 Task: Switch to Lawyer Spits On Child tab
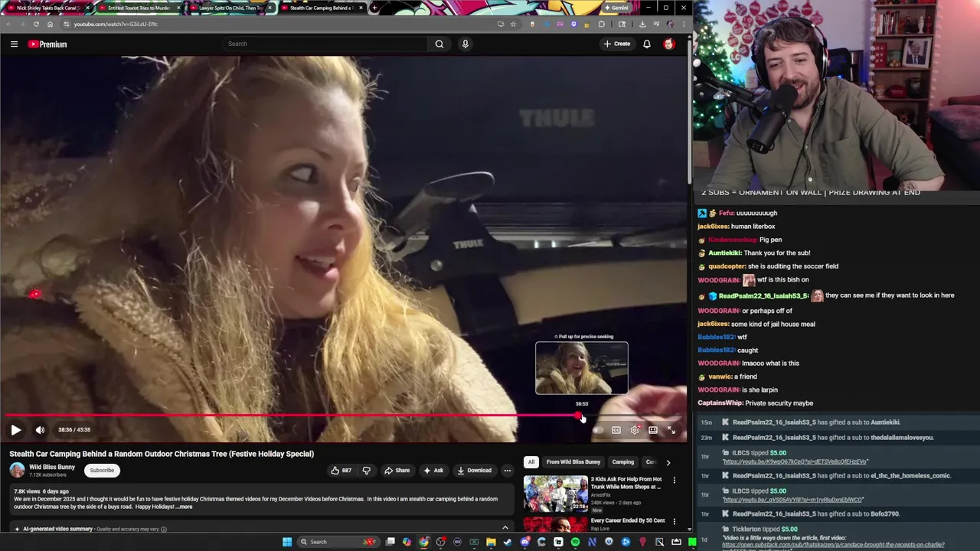pyautogui.click(x=230, y=8)
